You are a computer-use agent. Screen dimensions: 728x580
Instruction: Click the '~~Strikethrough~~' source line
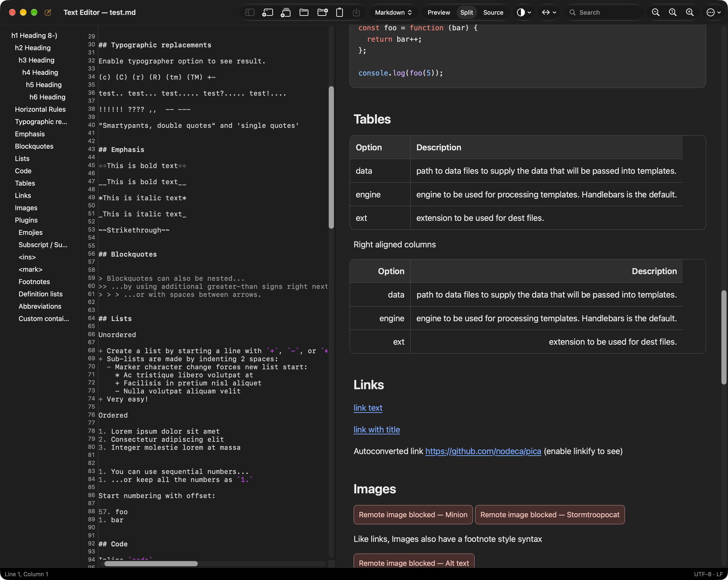point(134,230)
